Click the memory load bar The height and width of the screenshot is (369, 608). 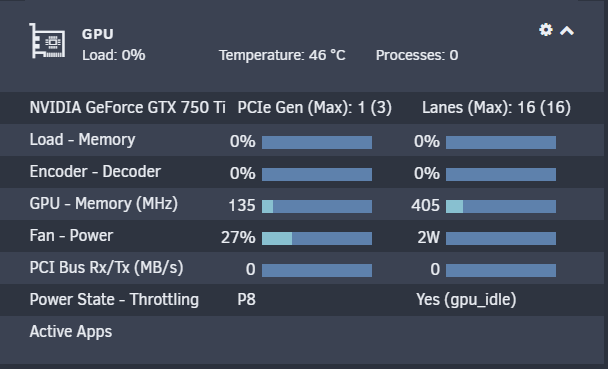(501, 142)
